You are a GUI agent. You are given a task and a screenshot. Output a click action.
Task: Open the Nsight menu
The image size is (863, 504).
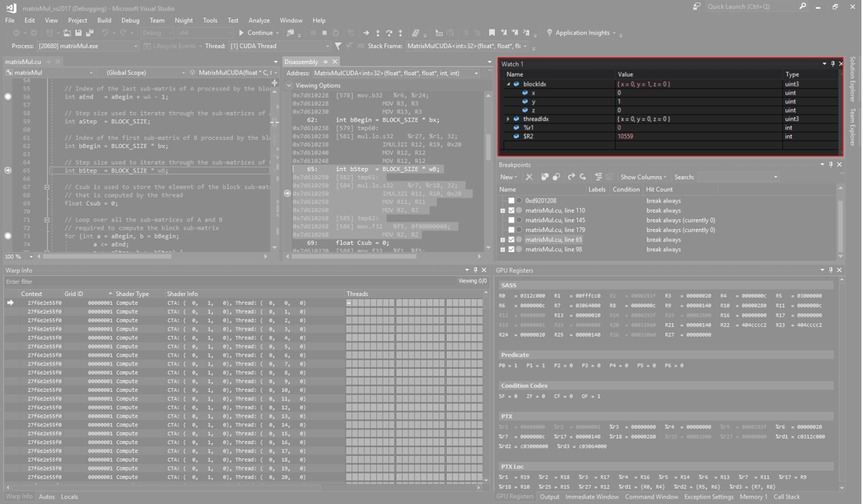click(184, 20)
